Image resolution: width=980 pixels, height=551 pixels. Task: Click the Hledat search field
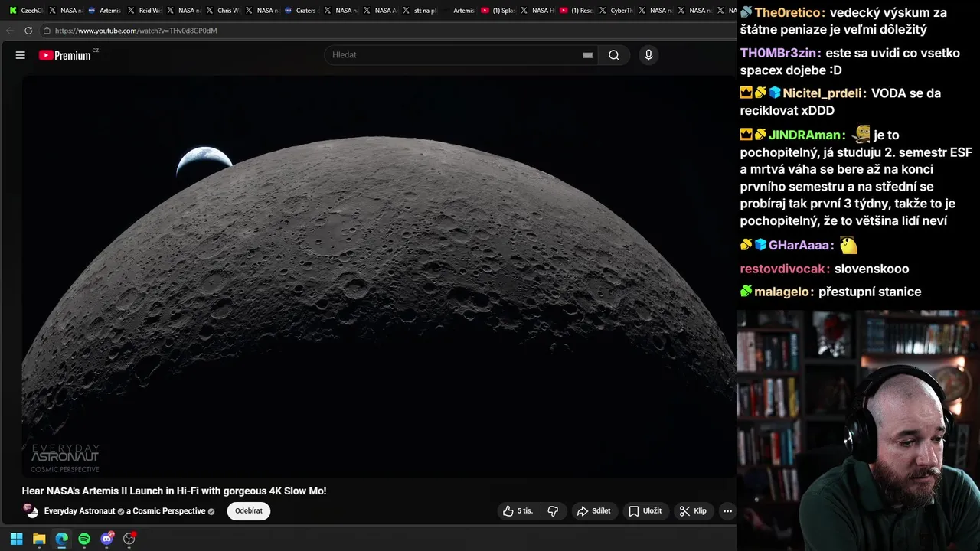pos(456,55)
